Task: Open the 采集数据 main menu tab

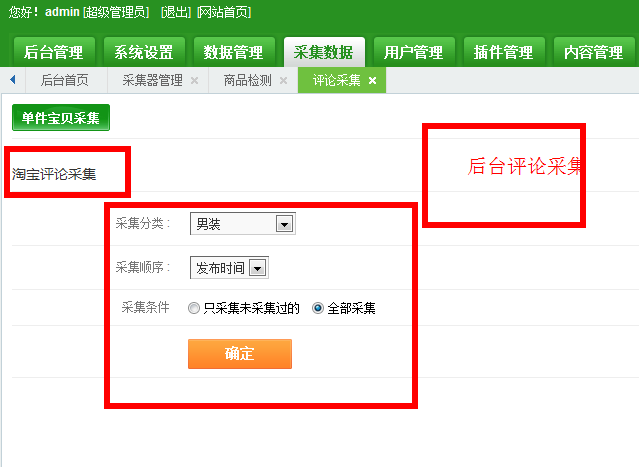Action: (324, 52)
